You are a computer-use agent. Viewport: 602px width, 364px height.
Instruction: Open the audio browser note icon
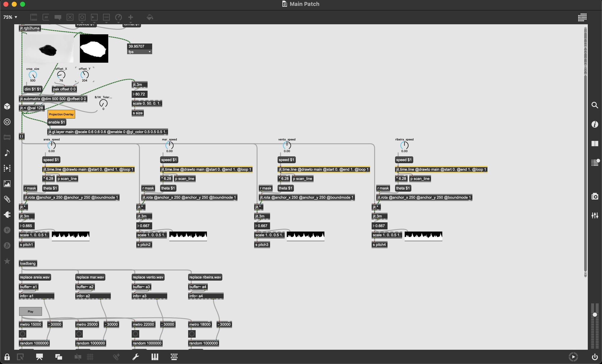(x=7, y=153)
